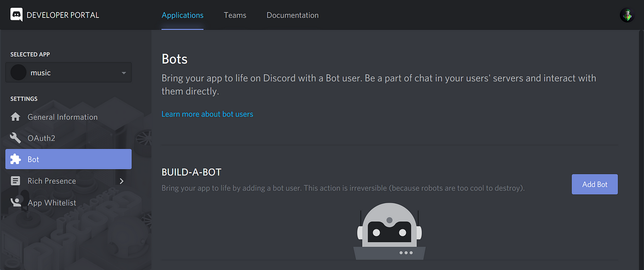
Task: Select the Bot settings item
Action: click(69, 159)
